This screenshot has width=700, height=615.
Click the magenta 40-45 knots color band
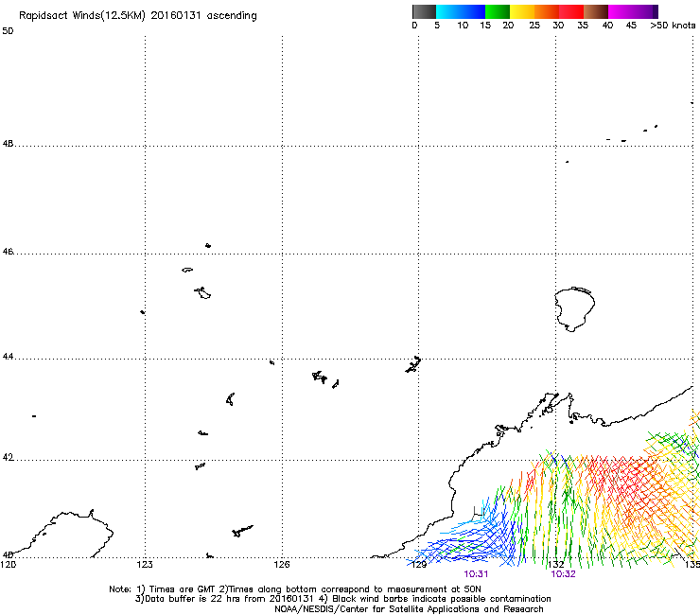coord(621,11)
